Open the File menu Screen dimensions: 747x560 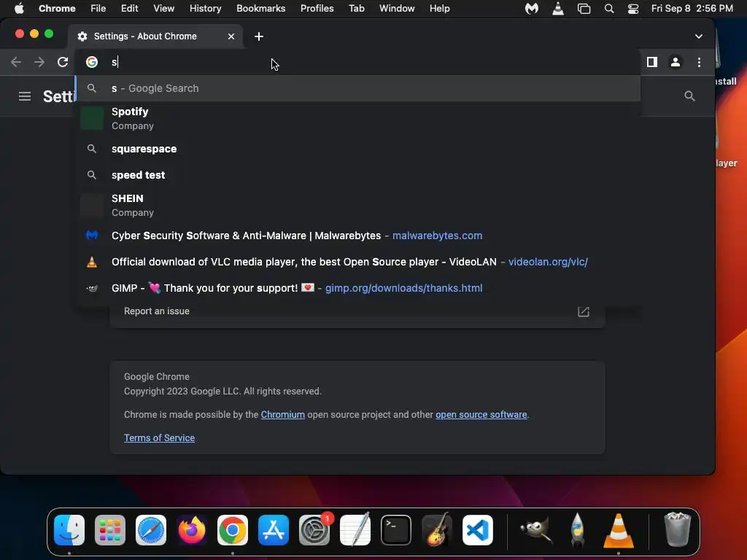pos(98,8)
